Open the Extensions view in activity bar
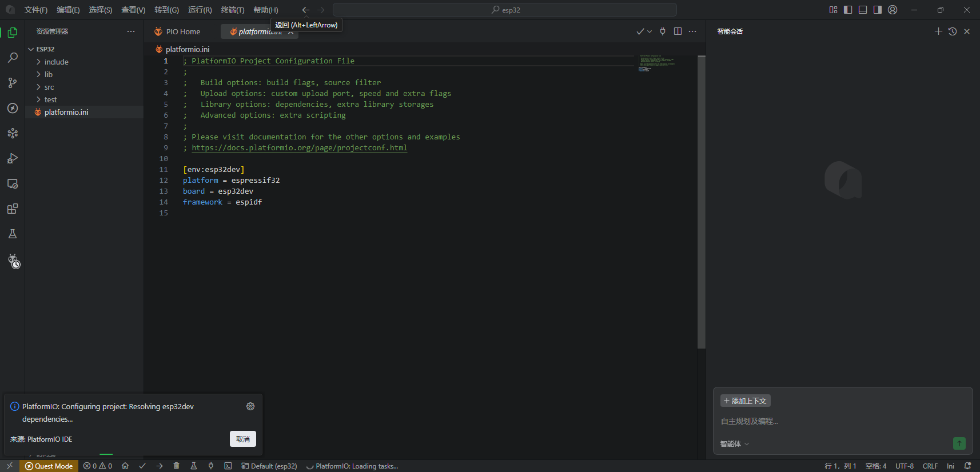Image resolution: width=980 pixels, height=472 pixels. (x=13, y=209)
